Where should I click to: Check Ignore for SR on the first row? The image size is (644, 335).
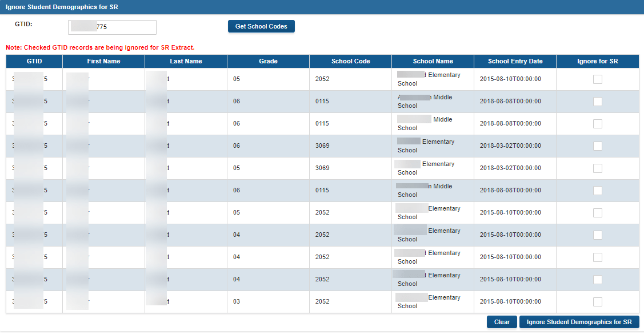click(x=597, y=79)
